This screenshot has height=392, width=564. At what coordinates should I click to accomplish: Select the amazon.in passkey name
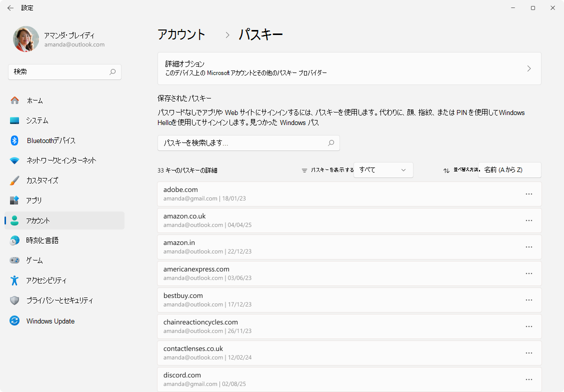pos(179,243)
